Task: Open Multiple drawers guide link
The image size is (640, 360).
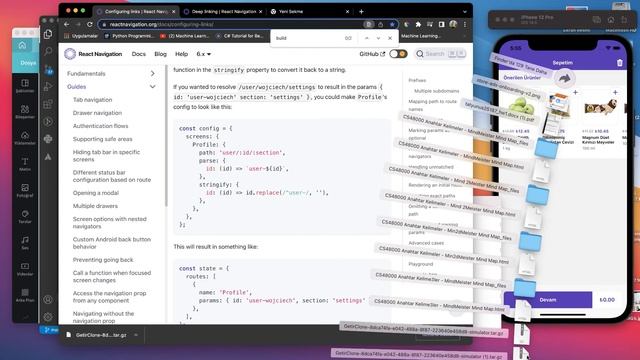Action: [95, 206]
